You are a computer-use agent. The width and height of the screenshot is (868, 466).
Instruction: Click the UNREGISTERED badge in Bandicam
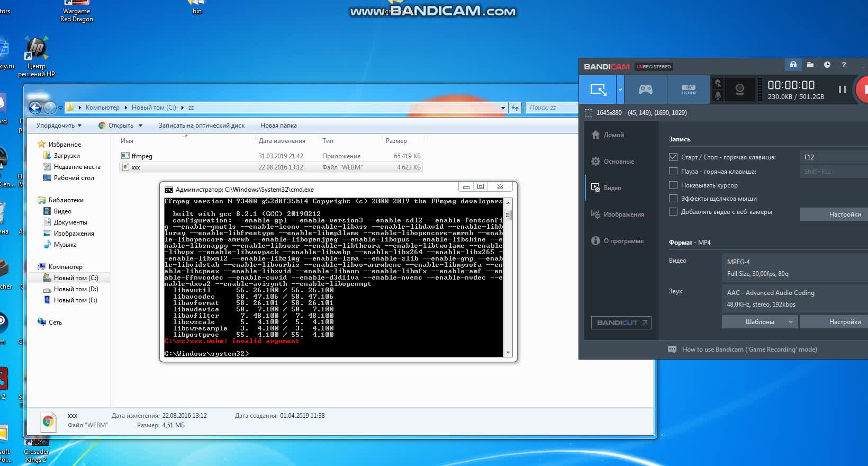[654, 67]
